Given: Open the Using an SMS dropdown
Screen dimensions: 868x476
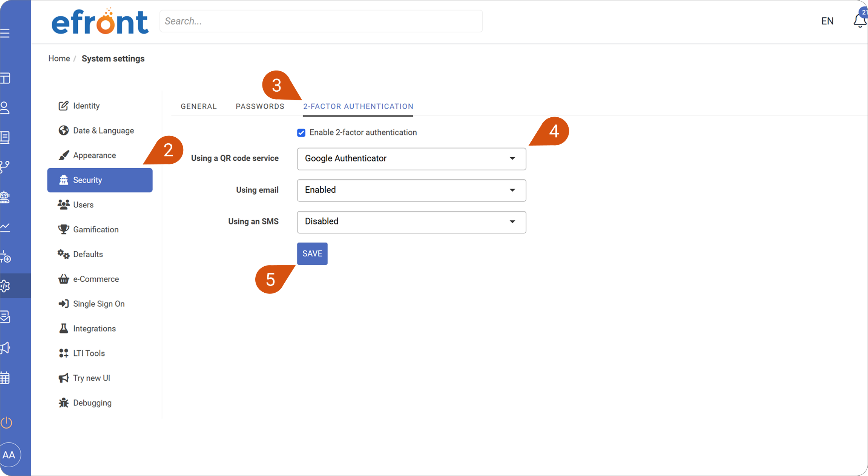Looking at the screenshot, I should click(411, 222).
